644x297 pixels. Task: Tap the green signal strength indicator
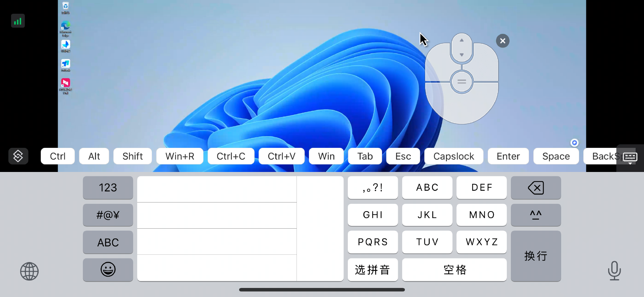coord(18,21)
